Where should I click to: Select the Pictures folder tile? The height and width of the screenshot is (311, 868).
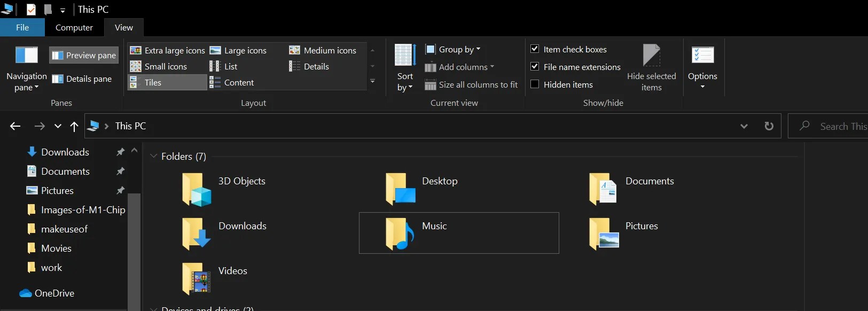(662, 233)
